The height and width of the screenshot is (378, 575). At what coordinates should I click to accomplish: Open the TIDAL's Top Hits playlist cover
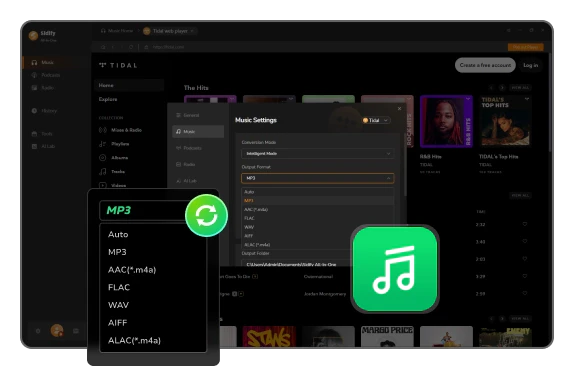click(x=505, y=121)
